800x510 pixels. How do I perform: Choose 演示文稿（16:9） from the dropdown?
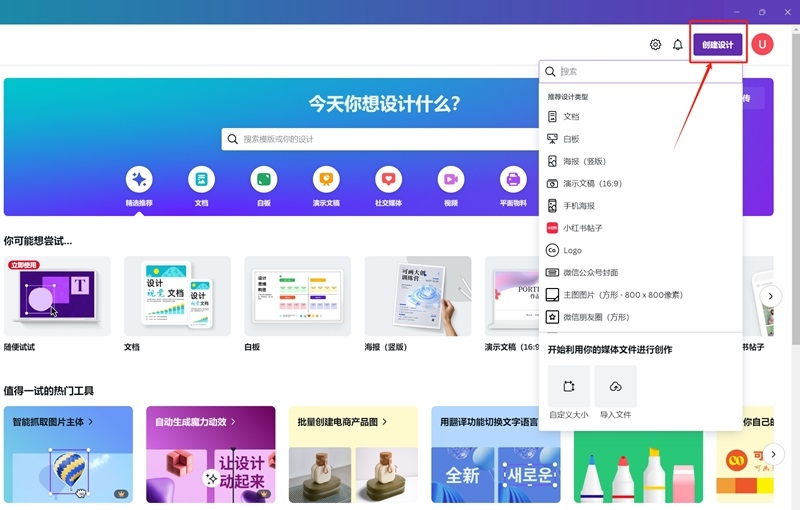tap(640, 184)
